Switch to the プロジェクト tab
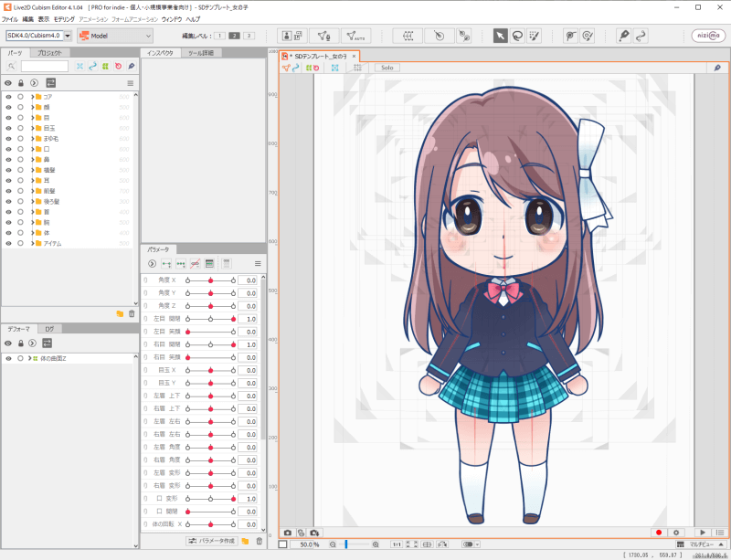Image resolution: width=731 pixels, height=560 pixels. (x=49, y=53)
